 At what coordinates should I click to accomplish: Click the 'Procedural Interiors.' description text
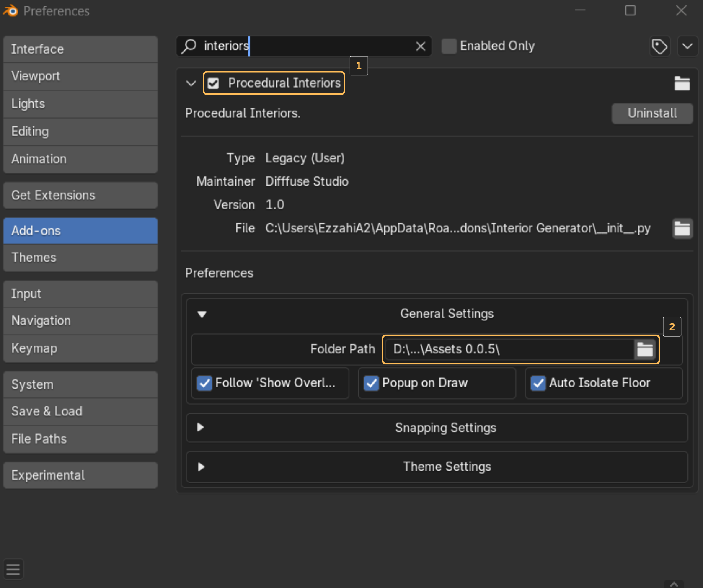pyautogui.click(x=243, y=113)
